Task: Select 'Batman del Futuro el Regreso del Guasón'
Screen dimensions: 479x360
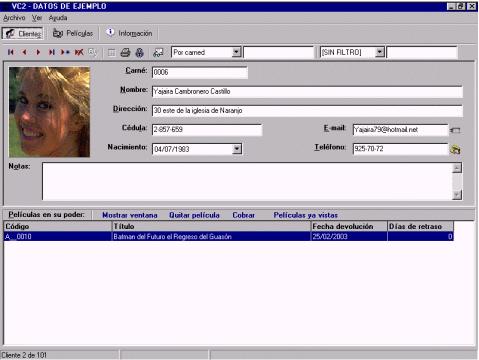Action: (211, 237)
